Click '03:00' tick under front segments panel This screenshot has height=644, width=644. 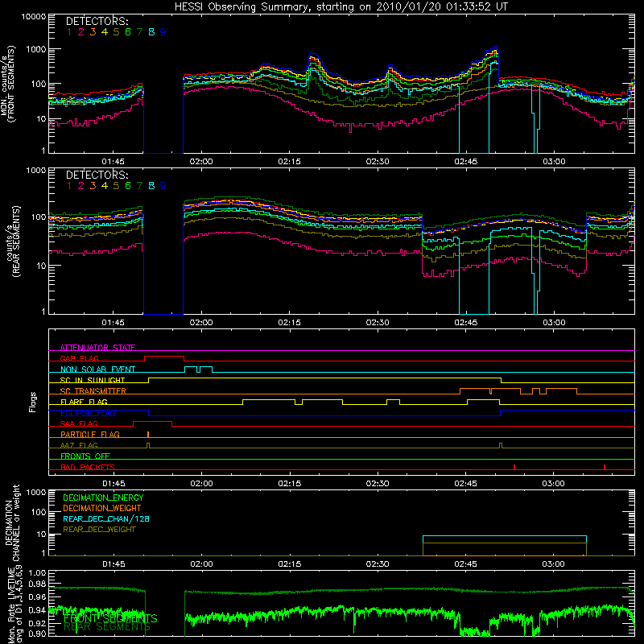tap(554, 162)
